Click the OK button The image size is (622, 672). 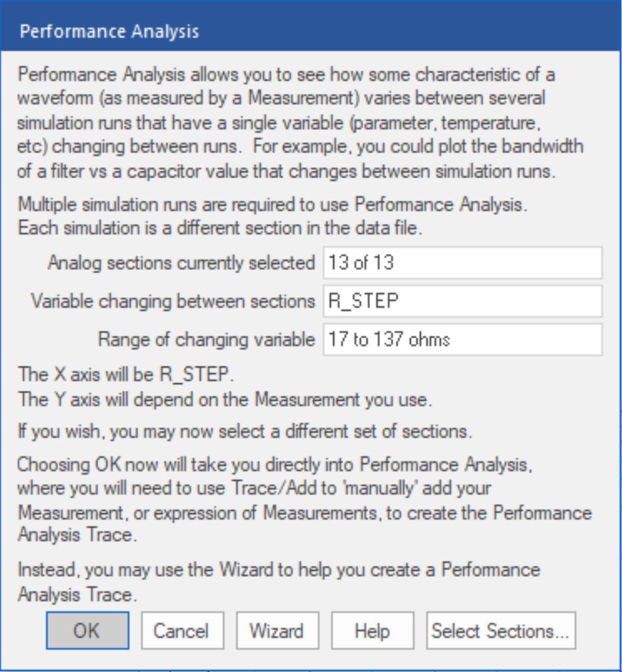[87, 631]
